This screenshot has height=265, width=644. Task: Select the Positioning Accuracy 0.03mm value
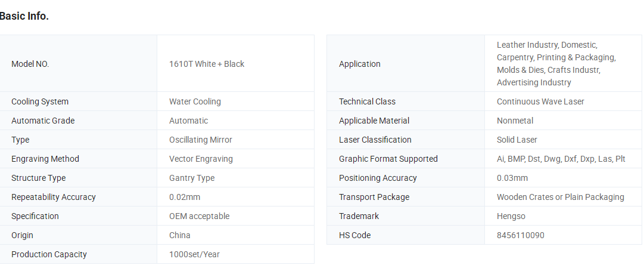[x=512, y=178]
